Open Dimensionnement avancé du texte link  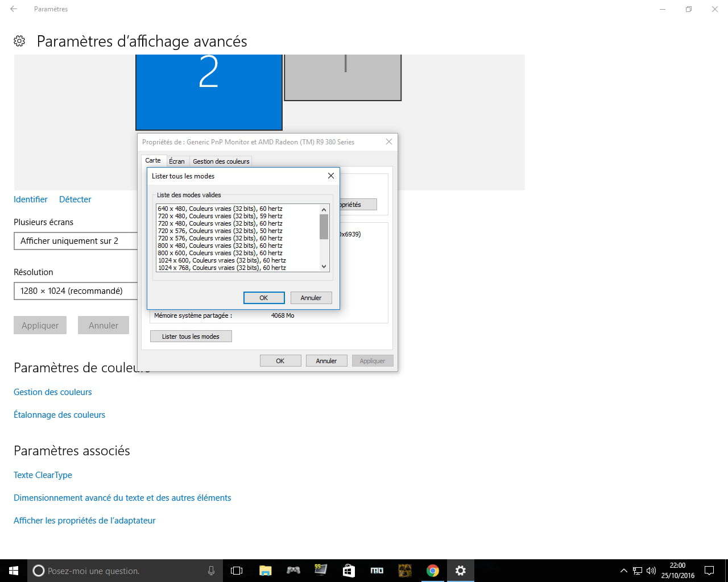pyautogui.click(x=122, y=498)
